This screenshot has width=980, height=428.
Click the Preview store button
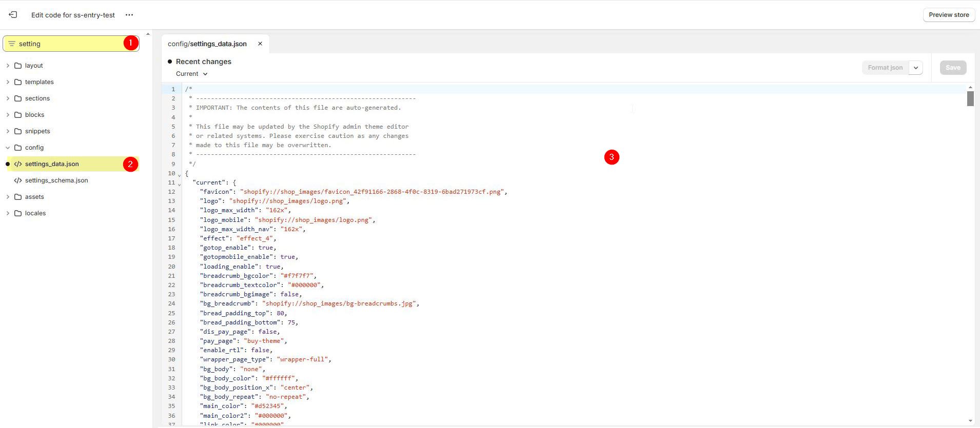coord(949,15)
